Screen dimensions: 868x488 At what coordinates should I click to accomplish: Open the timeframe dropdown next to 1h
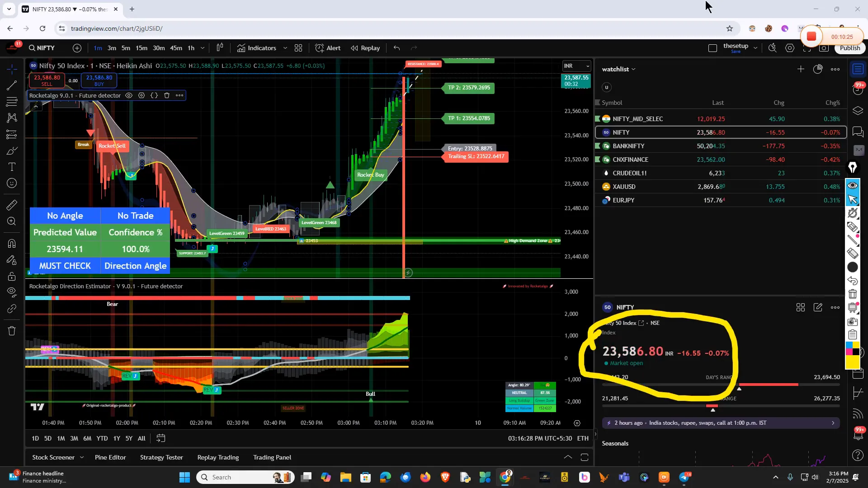pos(203,48)
